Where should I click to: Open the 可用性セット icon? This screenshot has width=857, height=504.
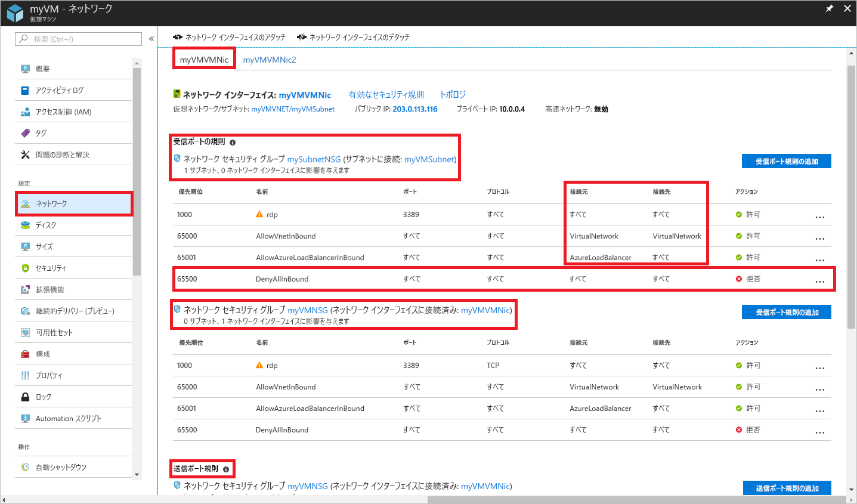(x=25, y=332)
